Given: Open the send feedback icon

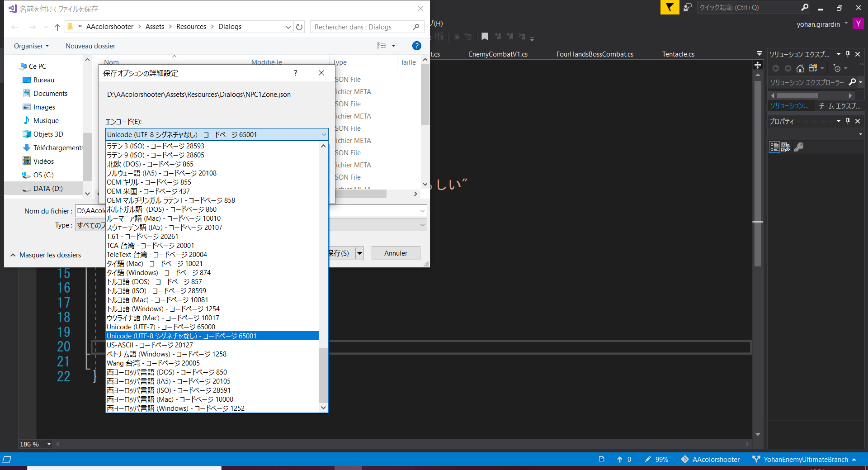Looking at the screenshot, I should click(x=688, y=7).
